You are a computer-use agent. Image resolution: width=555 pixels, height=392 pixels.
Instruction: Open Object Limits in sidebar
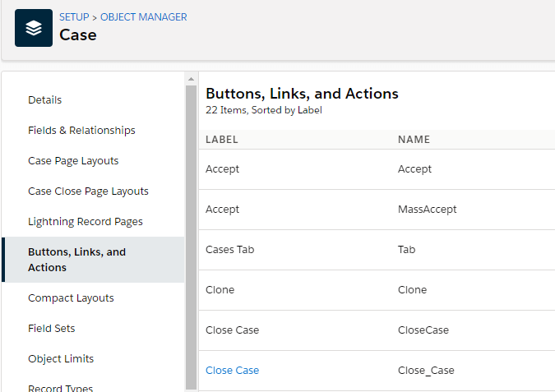tap(61, 359)
